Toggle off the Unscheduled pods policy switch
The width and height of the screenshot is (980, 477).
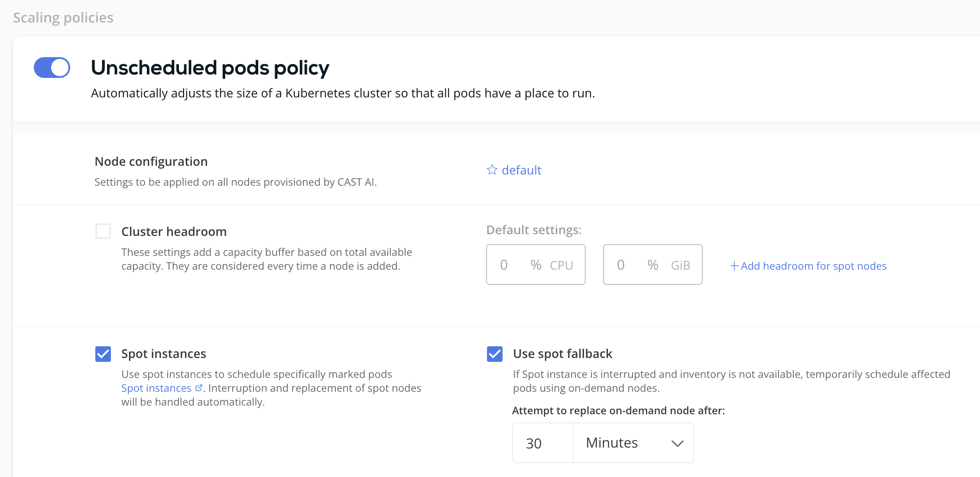[52, 68]
